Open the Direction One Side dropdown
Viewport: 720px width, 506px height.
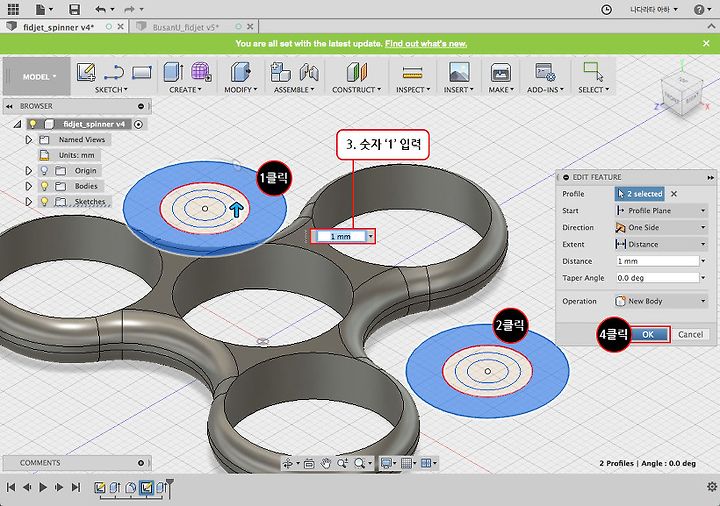661,227
